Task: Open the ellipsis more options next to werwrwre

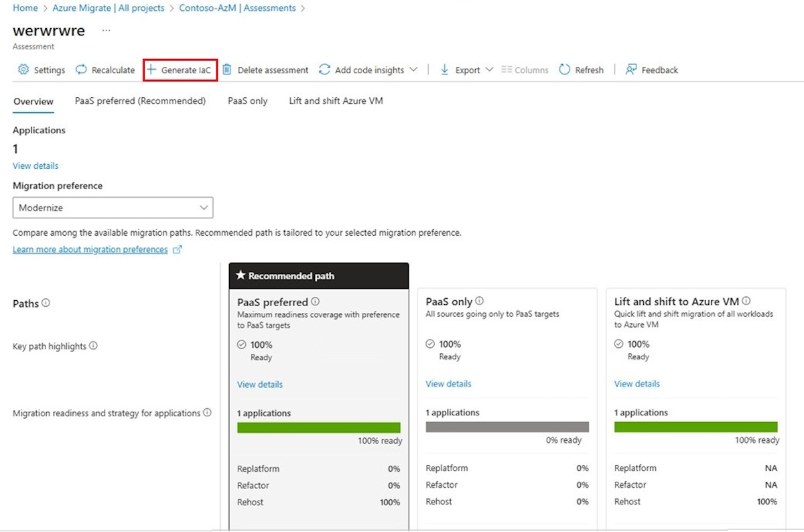Action: (106, 31)
